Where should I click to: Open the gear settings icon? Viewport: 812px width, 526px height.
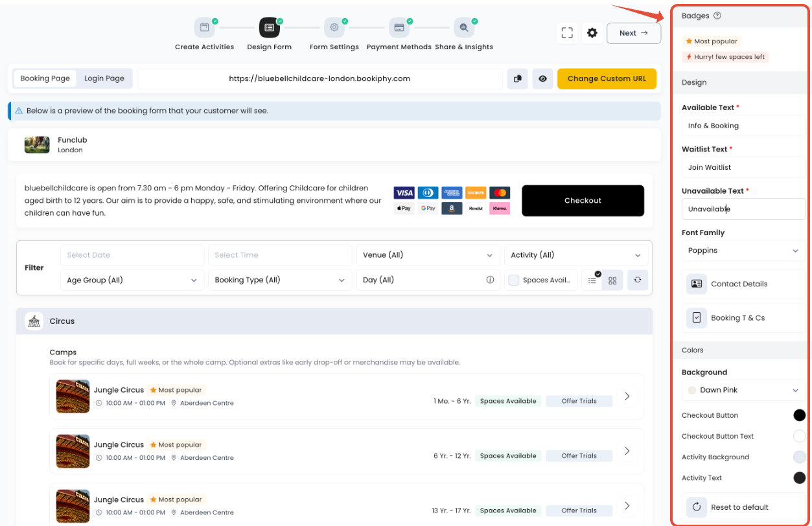[x=592, y=33]
